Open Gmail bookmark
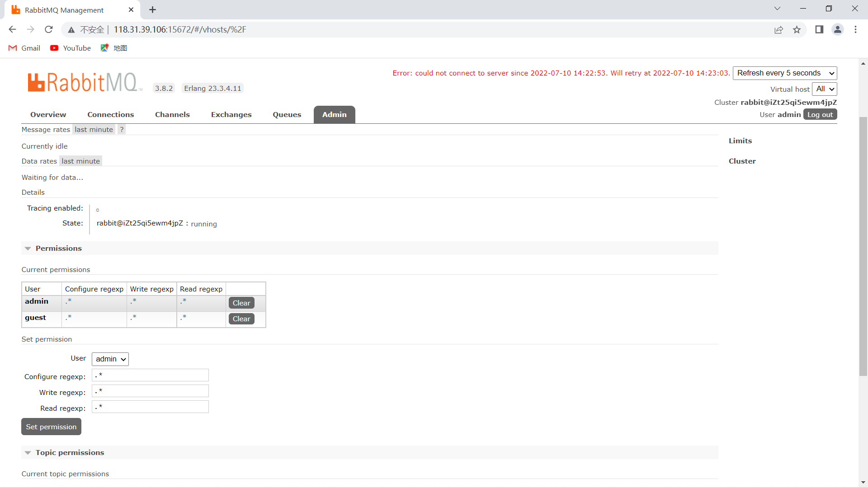 click(24, 48)
